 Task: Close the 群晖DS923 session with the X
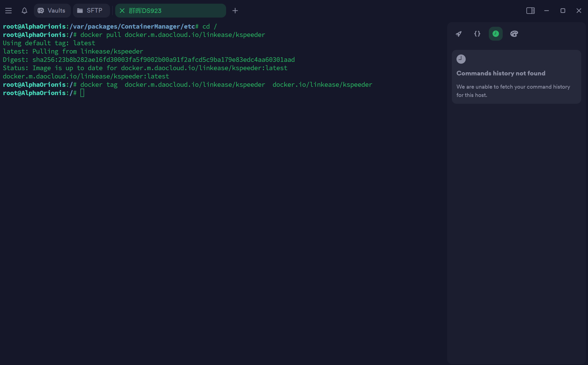pyautogui.click(x=123, y=10)
